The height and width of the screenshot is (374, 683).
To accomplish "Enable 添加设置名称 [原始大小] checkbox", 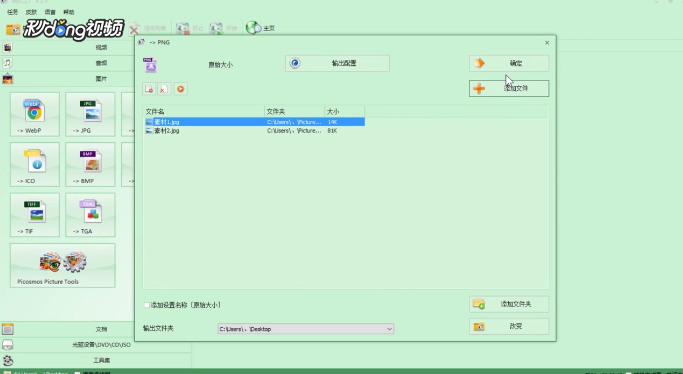I will point(147,305).
